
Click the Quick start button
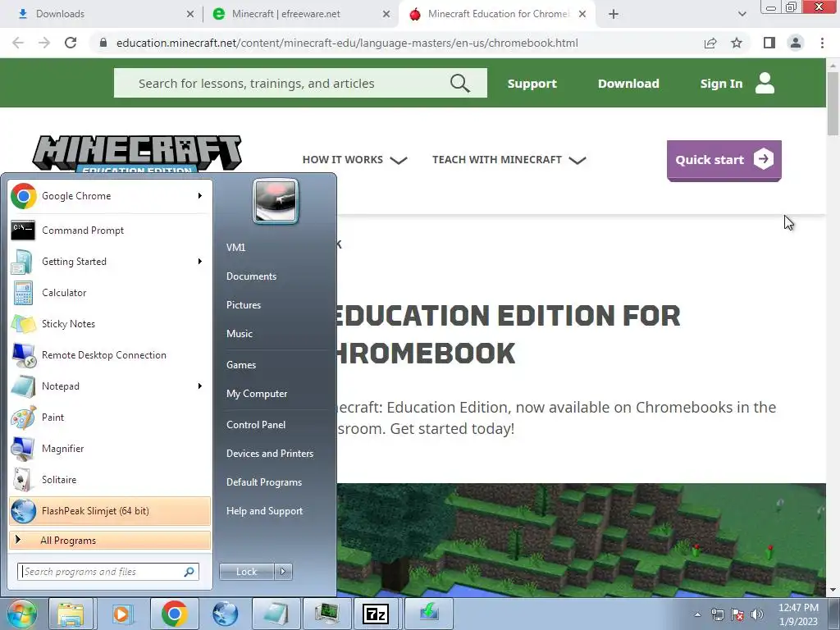tap(724, 160)
